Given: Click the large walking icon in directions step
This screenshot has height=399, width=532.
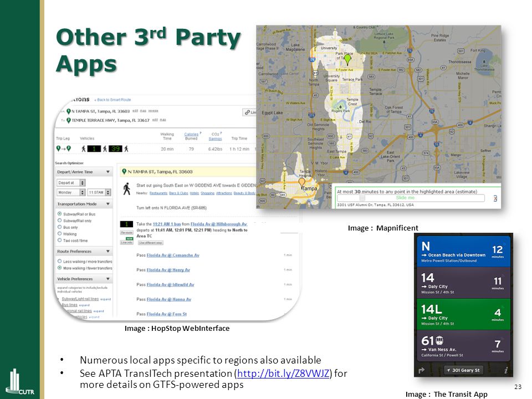Looking at the screenshot, I should click(x=127, y=188).
